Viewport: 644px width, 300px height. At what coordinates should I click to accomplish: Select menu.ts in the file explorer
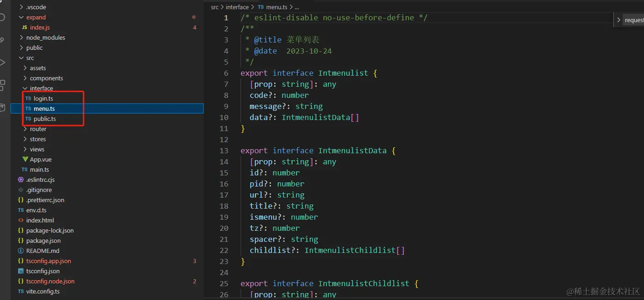107,109
